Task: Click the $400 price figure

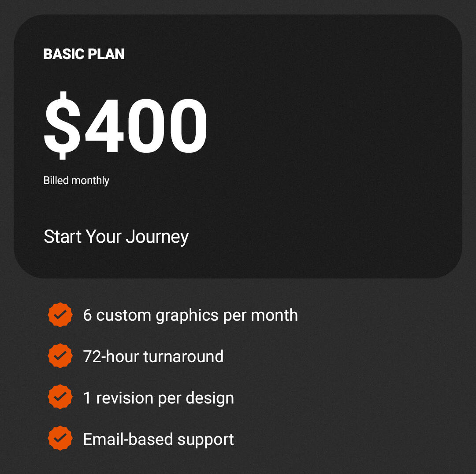Action: pyautogui.click(x=126, y=125)
